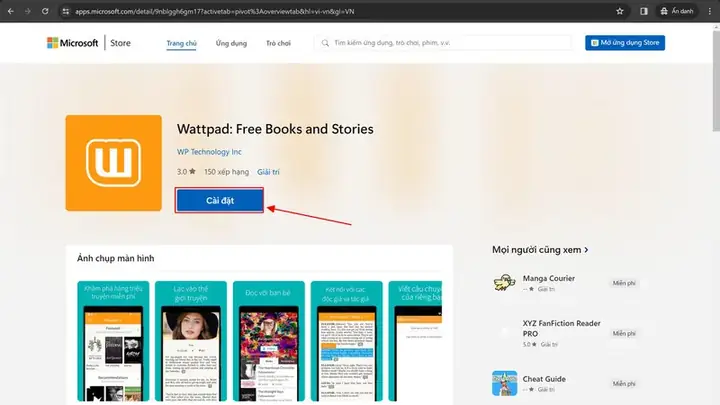Expand 'Mọi người cũng xem' chevron
Viewport: 720px width, 405px height.
click(x=586, y=250)
